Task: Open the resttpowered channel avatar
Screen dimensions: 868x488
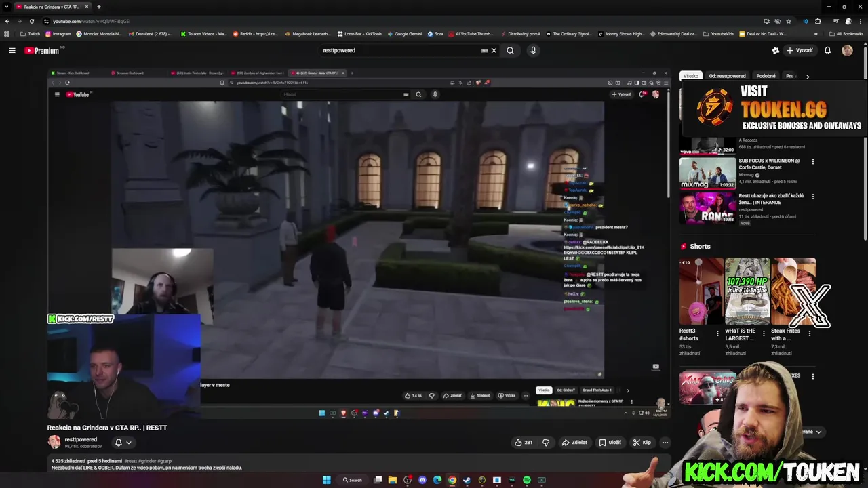Action: pyautogui.click(x=54, y=442)
